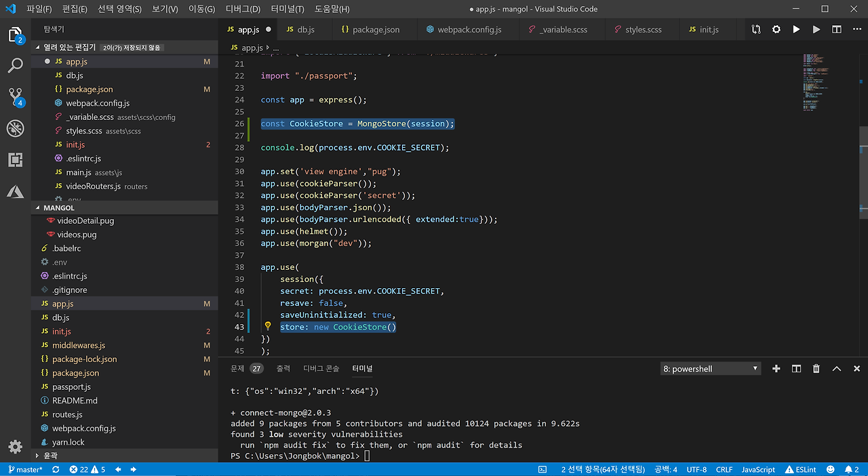Kill terminal using the trash icon

click(816, 369)
